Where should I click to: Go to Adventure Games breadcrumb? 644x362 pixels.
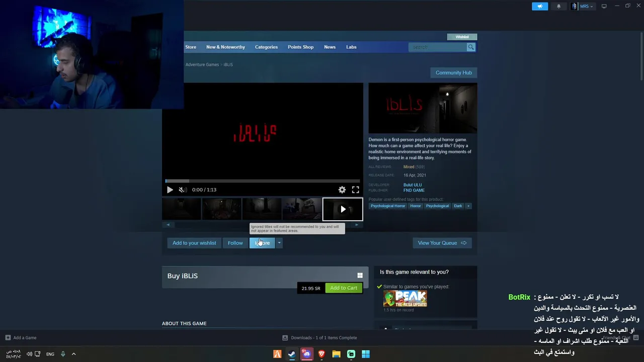click(202, 64)
